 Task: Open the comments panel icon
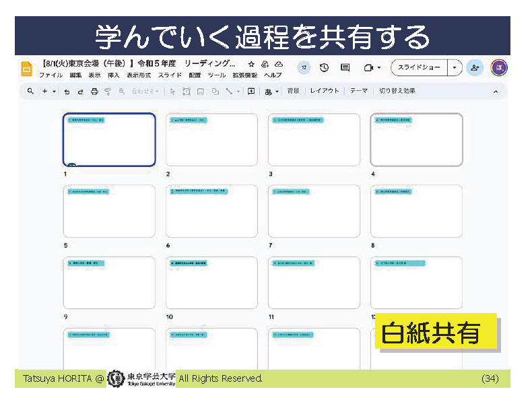345,68
